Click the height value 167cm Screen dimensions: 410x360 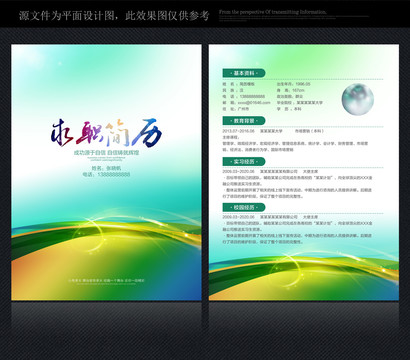tap(298, 90)
